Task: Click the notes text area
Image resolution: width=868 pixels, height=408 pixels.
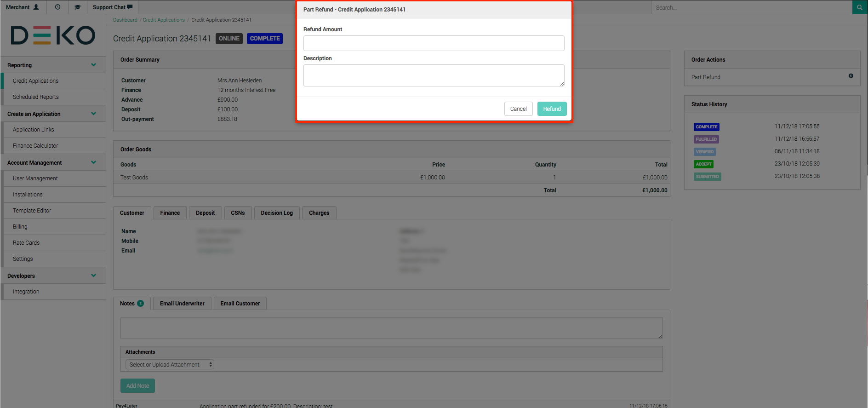Action: tap(391, 328)
